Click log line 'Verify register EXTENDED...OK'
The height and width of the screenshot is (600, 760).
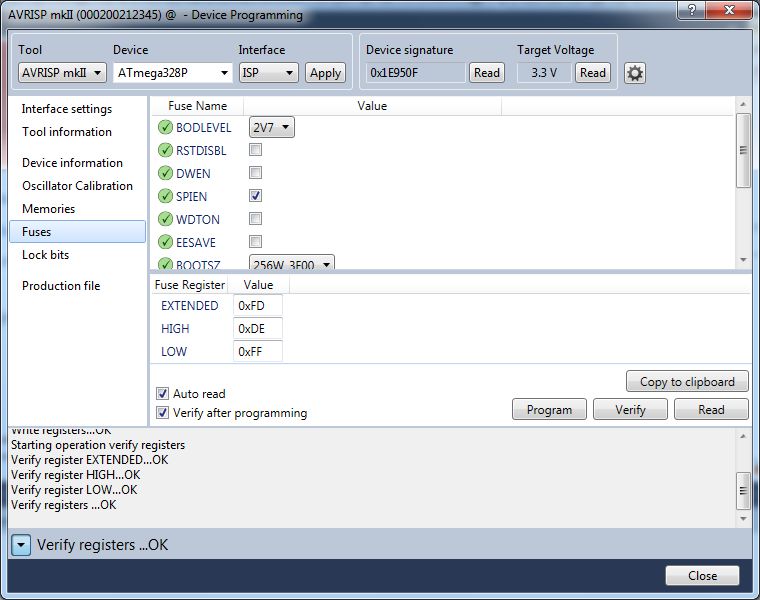click(90, 460)
